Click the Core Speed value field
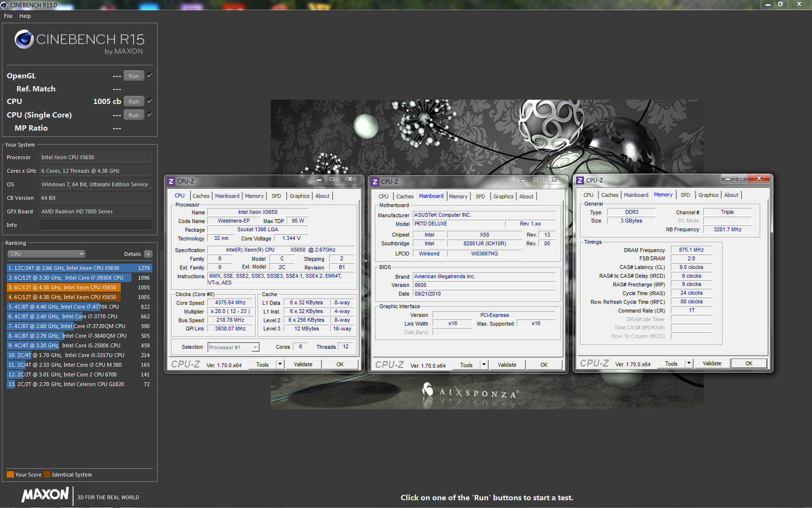Image resolution: width=812 pixels, height=508 pixels. pyautogui.click(x=230, y=303)
